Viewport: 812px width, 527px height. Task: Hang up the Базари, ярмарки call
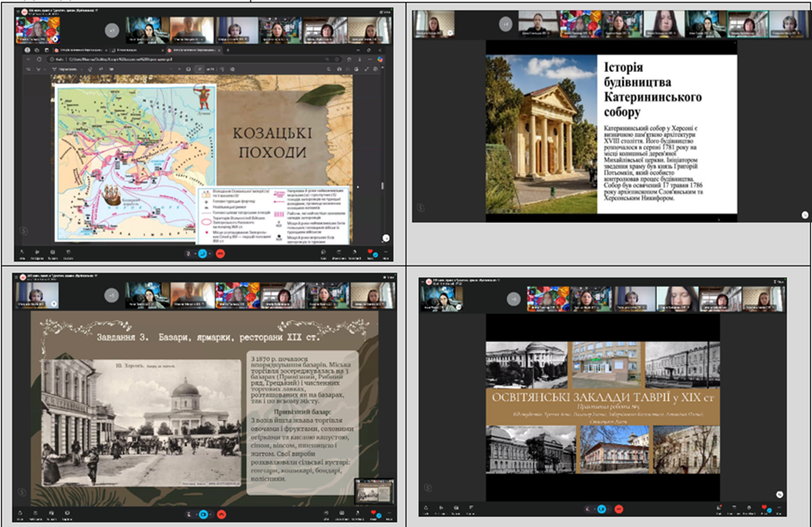222,514
